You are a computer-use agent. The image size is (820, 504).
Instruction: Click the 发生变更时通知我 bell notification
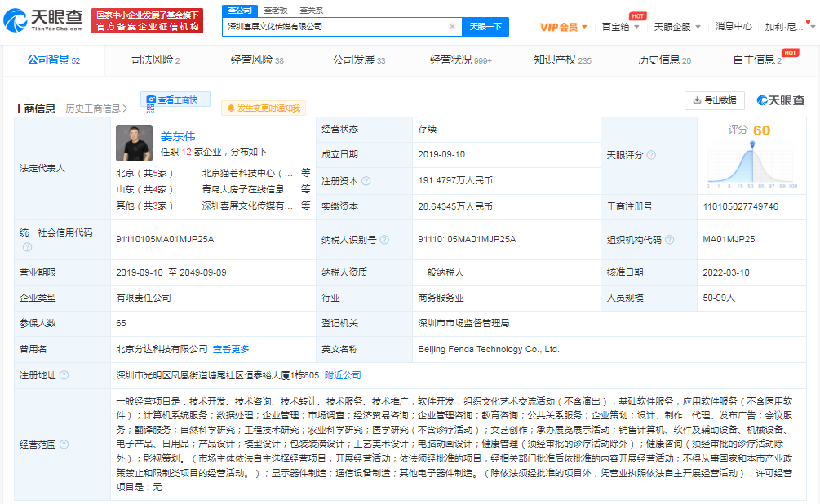coord(264,108)
